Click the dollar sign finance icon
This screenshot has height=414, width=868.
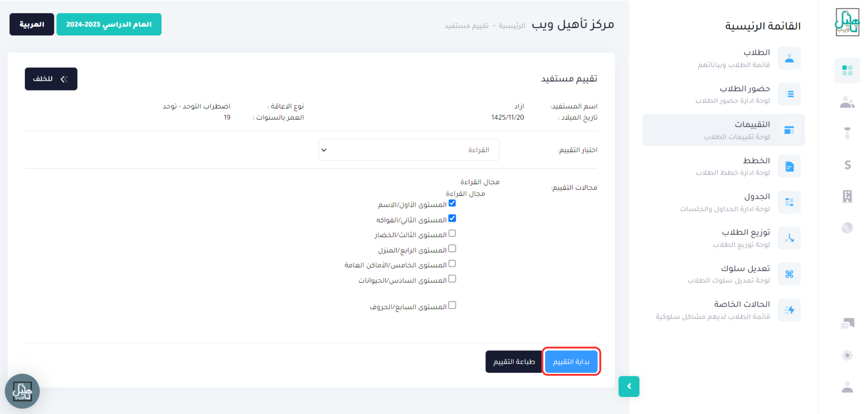tap(847, 165)
